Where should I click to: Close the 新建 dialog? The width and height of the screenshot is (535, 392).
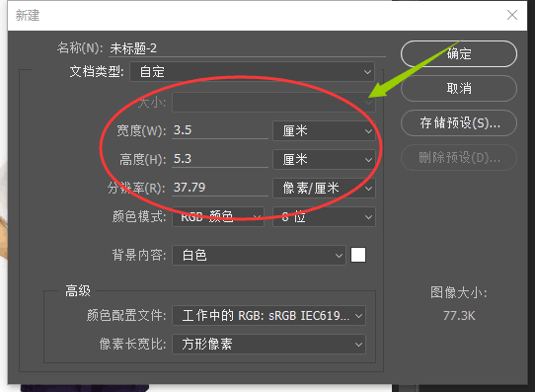tap(511, 15)
